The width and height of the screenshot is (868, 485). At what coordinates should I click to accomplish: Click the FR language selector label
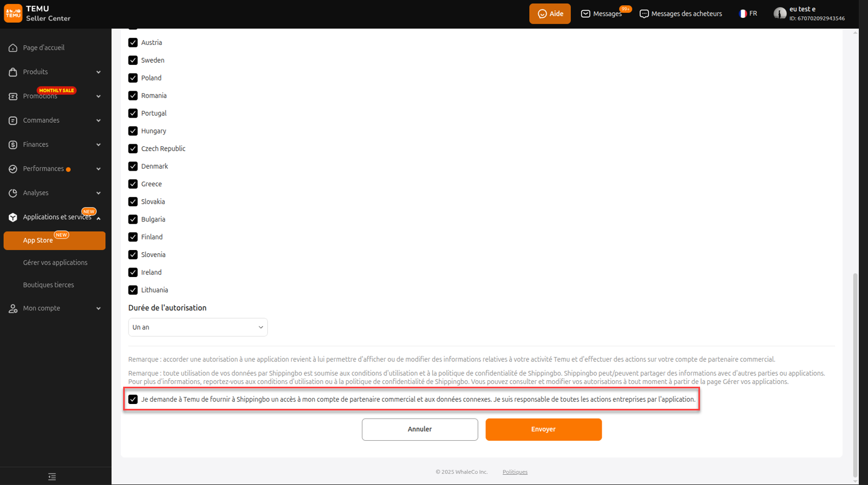click(x=753, y=14)
